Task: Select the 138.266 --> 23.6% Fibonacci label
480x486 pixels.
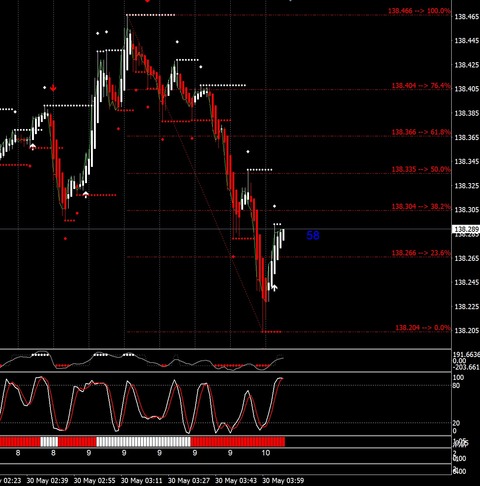Action: (x=421, y=253)
